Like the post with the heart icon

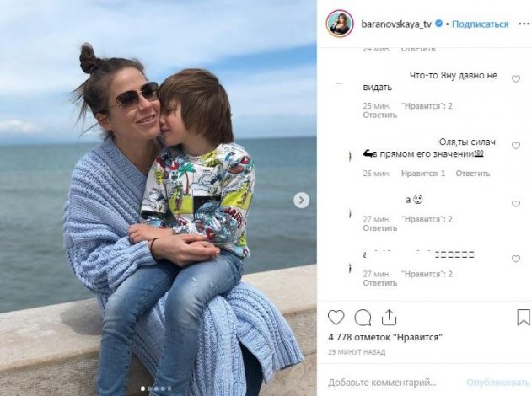pyautogui.click(x=336, y=318)
